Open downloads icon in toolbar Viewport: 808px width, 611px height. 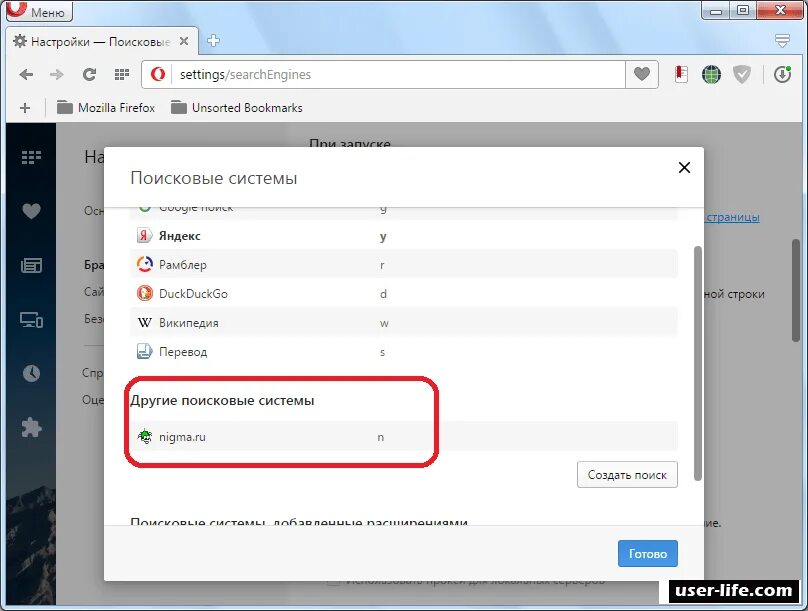point(782,75)
